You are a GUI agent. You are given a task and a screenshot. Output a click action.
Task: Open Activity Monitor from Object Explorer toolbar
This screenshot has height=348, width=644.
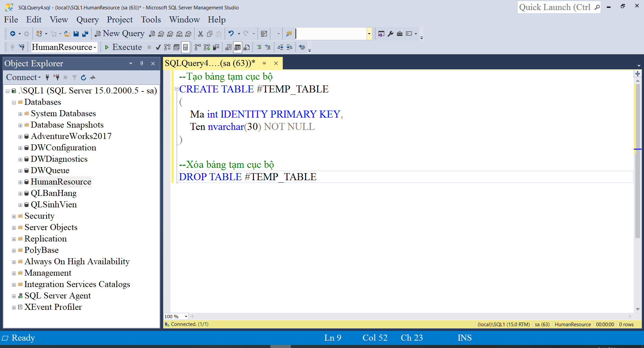[93, 77]
